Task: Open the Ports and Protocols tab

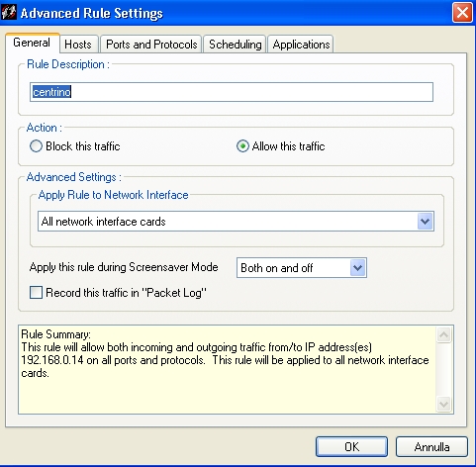Action: click(151, 45)
